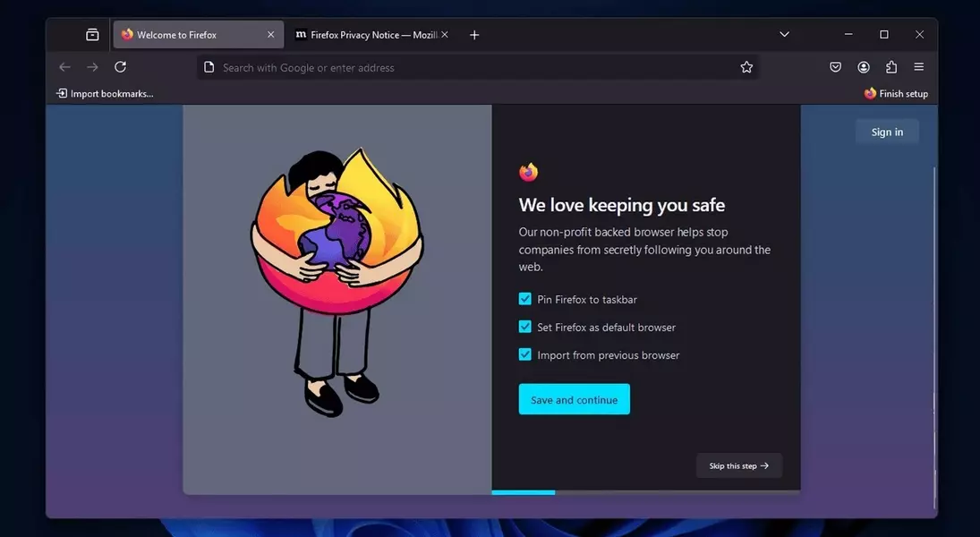The image size is (980, 537).
Task: Open the Save to Pocket icon
Action: [x=835, y=67]
